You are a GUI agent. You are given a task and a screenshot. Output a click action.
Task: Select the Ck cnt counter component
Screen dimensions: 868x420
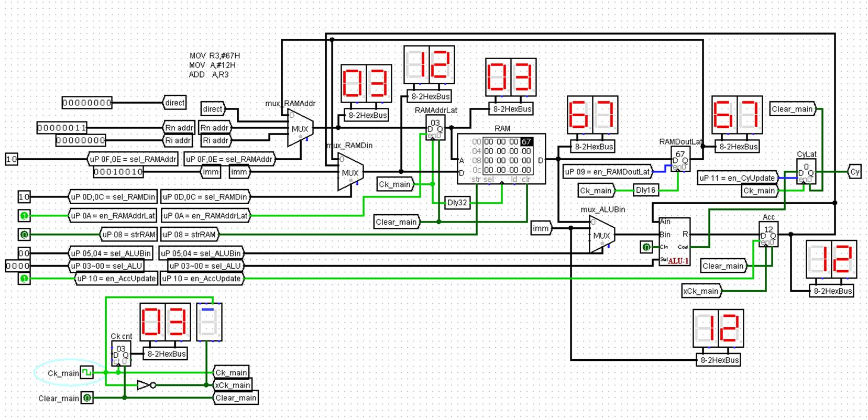click(x=120, y=353)
